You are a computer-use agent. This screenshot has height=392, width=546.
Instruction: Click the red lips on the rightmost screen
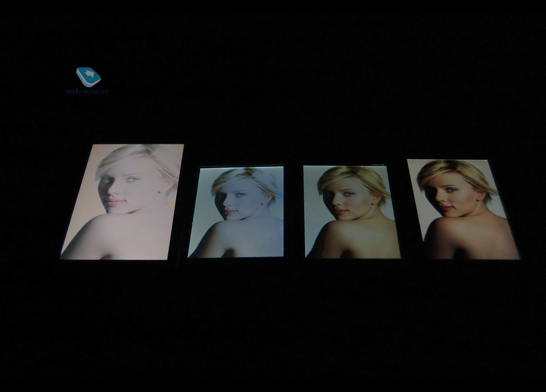point(447,208)
